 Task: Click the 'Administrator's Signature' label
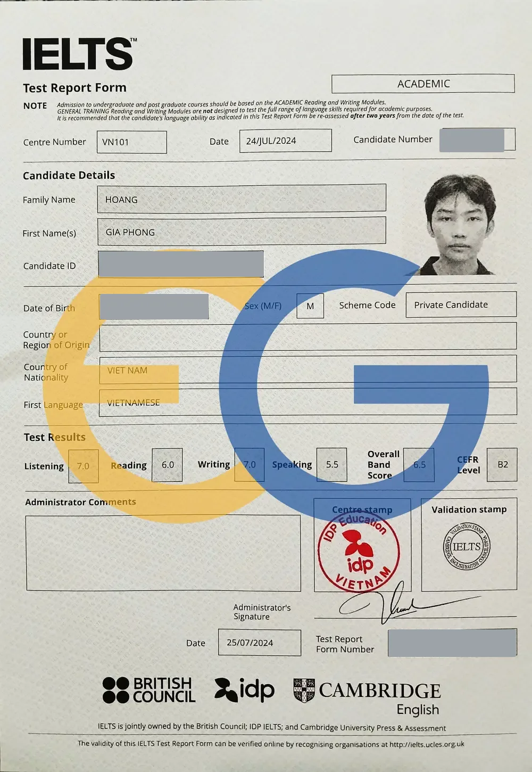[x=262, y=612]
